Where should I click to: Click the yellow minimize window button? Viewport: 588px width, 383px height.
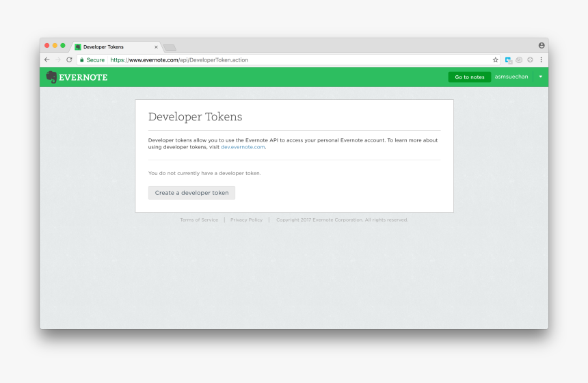pyautogui.click(x=55, y=45)
